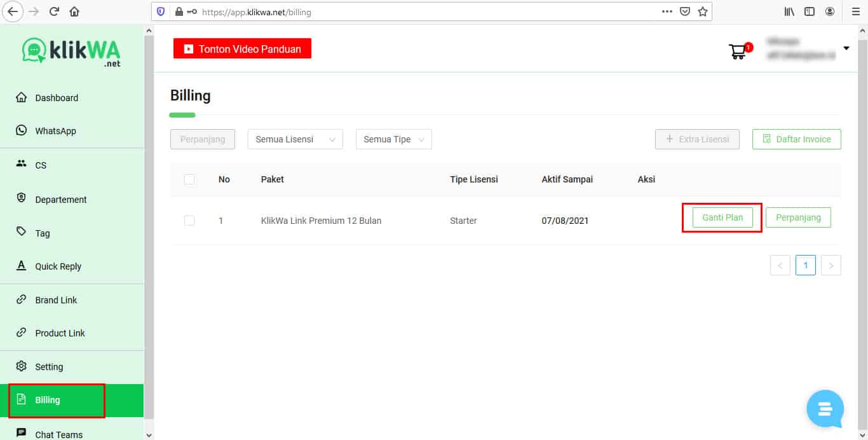
Task: Click the date '07/08/2021'
Action: click(565, 221)
